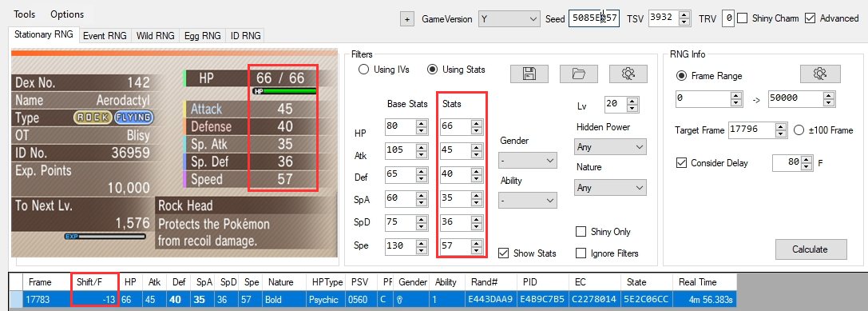Screen dimensions: 868x311
Task: Click the frame range start field
Action: point(704,99)
